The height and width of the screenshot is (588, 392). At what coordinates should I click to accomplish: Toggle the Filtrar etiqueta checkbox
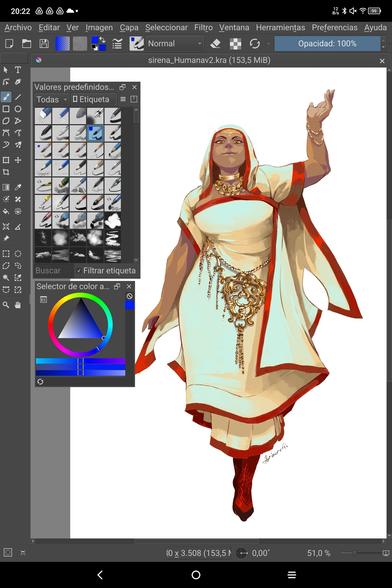click(105, 270)
